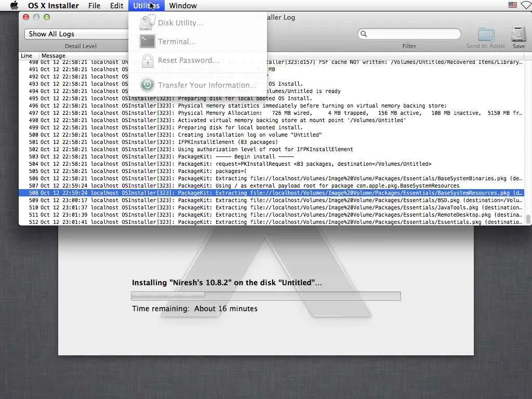
Task: Click the log Filter search field
Action: coord(409,34)
